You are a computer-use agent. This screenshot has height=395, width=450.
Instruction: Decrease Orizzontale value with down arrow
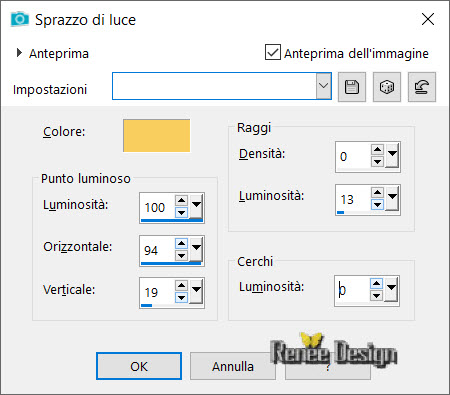181,256
